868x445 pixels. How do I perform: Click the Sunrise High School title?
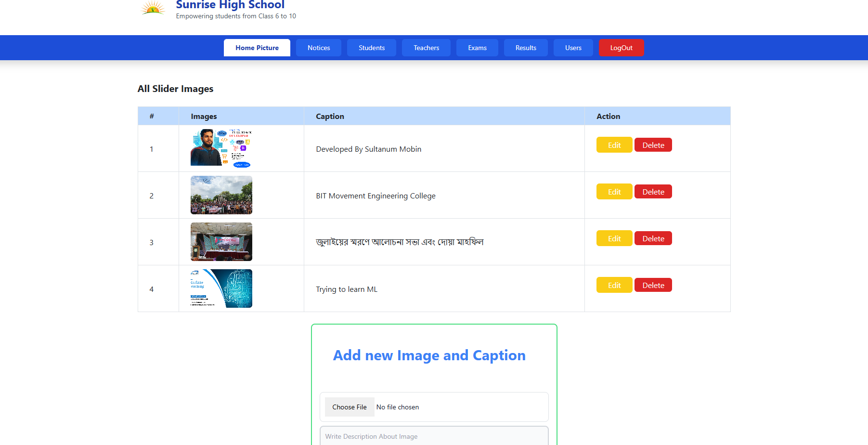coord(230,5)
